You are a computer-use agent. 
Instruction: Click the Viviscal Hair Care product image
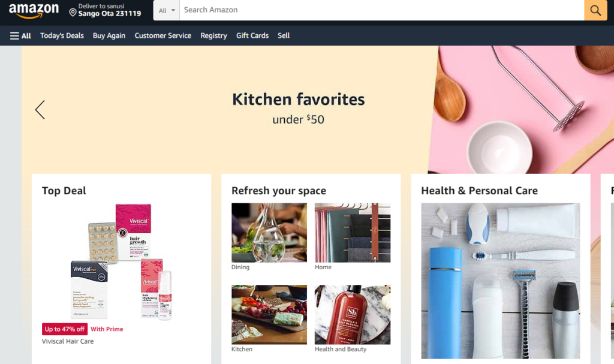point(121,261)
